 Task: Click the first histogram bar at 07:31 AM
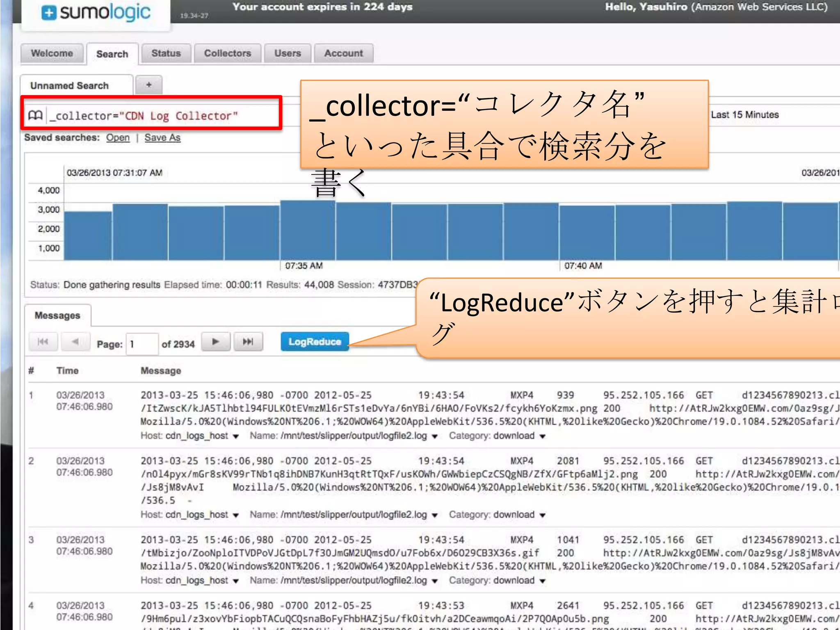88,236
